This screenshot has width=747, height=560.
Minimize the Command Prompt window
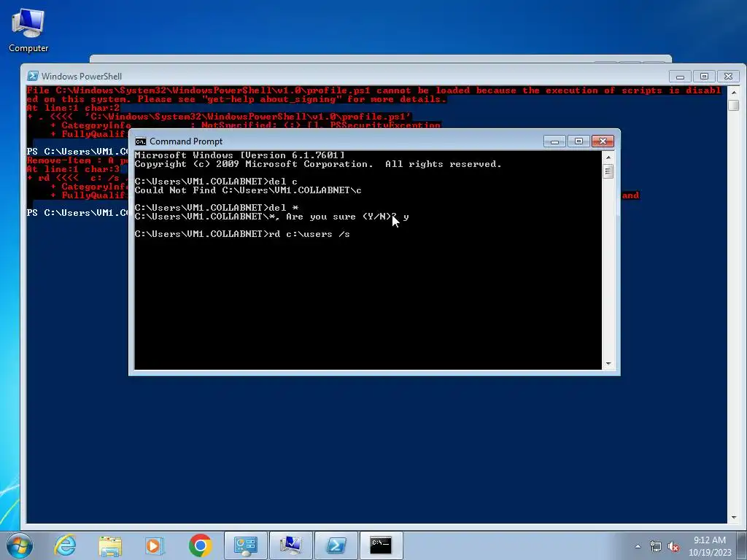pyautogui.click(x=554, y=141)
